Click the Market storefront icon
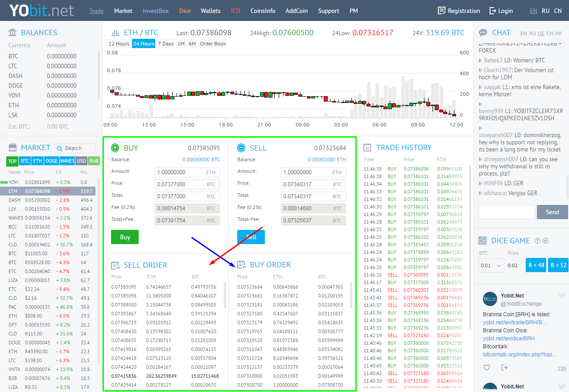This screenshot has width=569, height=392. click(13, 147)
